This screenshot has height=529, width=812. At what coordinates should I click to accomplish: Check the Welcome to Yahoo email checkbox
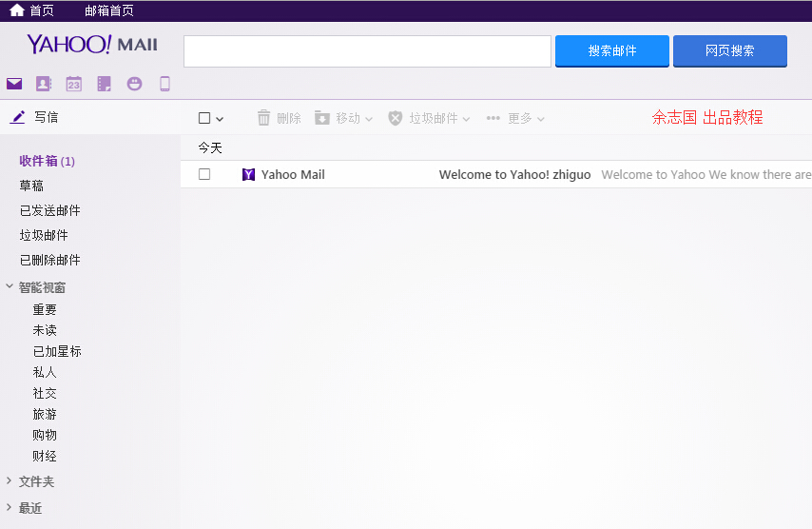(x=204, y=174)
